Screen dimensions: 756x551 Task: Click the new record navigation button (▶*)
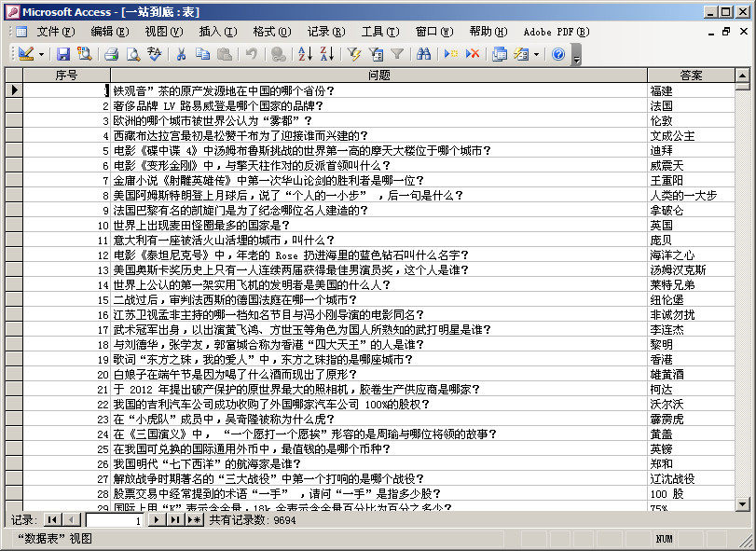click(x=194, y=519)
